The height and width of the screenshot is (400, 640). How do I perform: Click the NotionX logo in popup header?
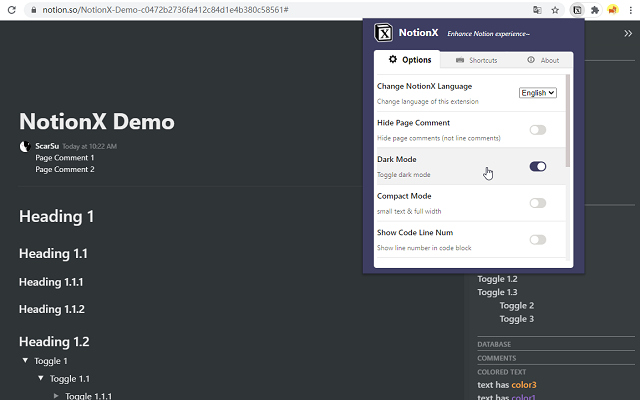point(383,33)
